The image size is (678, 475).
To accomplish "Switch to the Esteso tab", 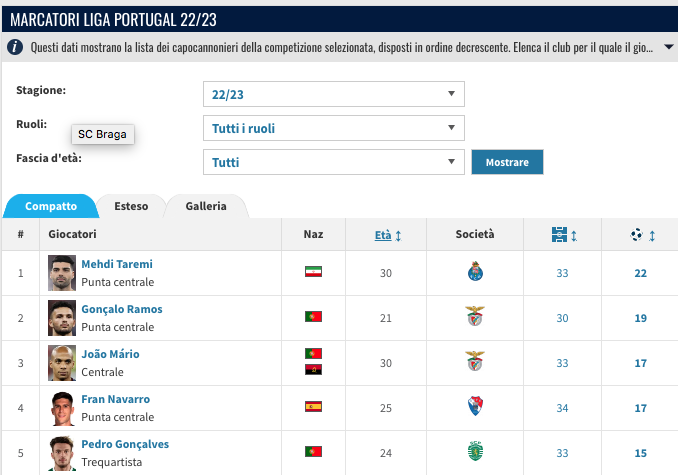I will click(131, 206).
